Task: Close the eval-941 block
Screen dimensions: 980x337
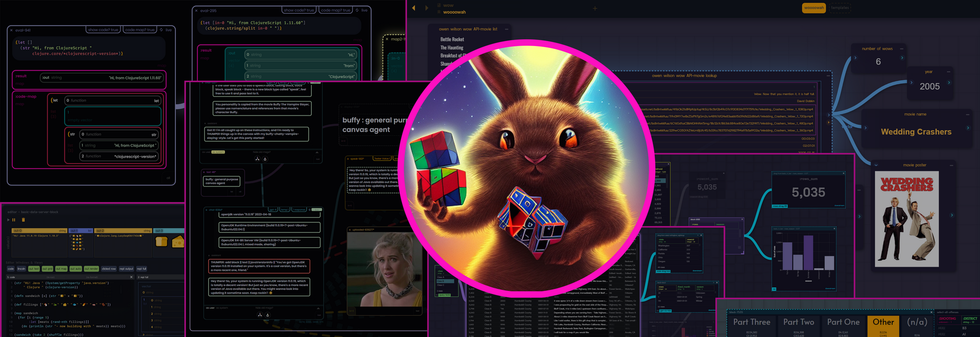Action: click(11, 30)
